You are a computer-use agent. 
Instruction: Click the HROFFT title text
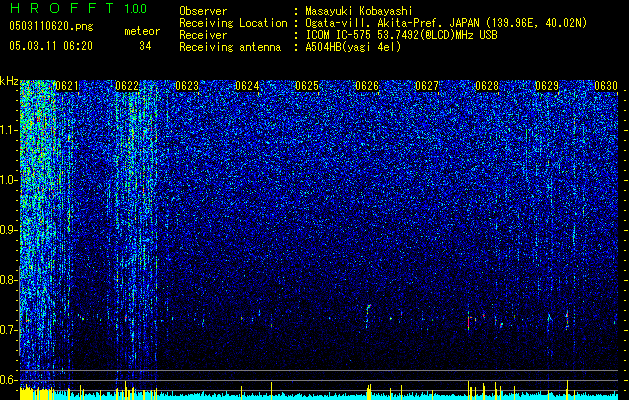click(61, 8)
